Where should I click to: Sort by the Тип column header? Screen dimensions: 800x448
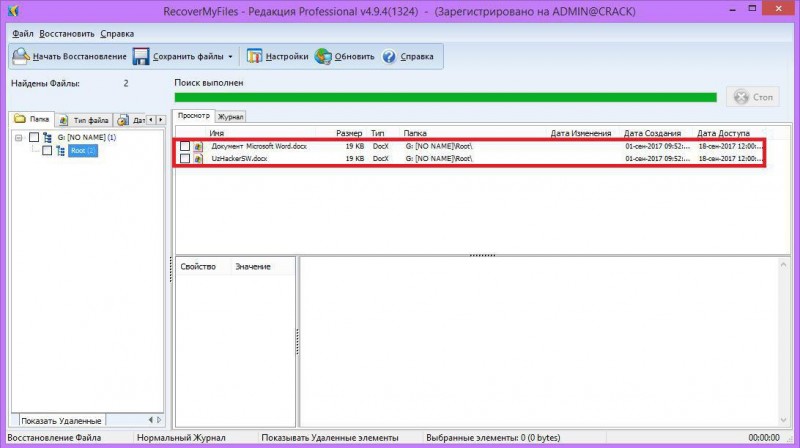(x=378, y=133)
